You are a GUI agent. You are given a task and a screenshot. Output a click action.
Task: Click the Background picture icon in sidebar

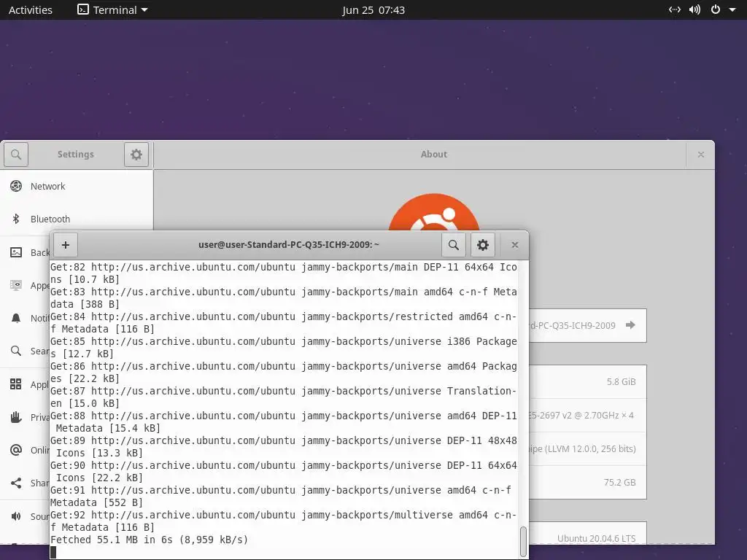(16, 252)
